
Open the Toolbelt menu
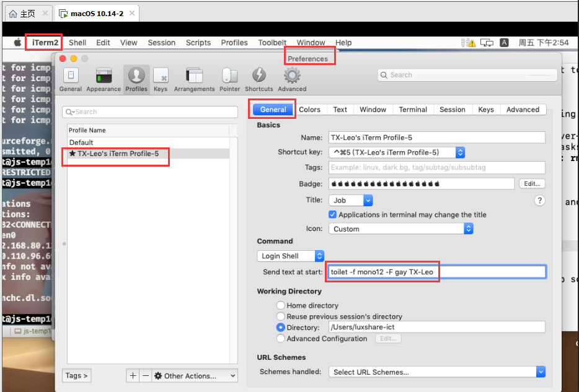tap(272, 42)
